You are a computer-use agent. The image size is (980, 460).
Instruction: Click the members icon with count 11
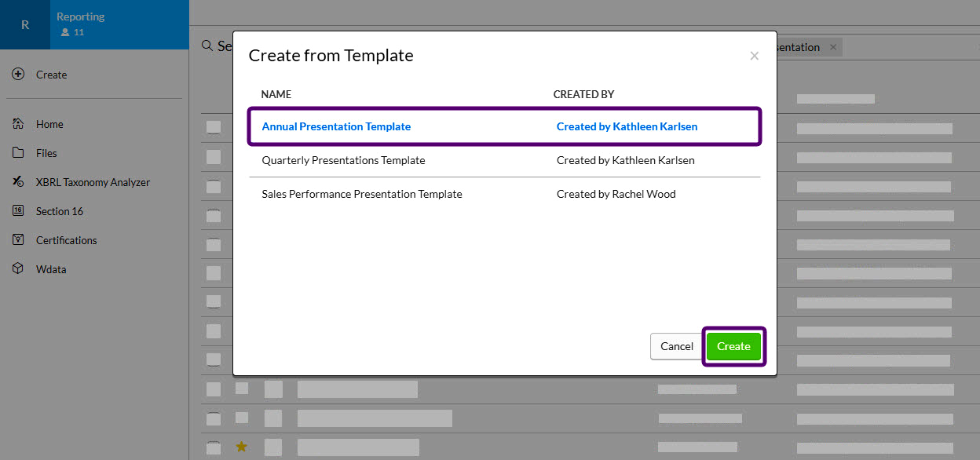pos(66,32)
